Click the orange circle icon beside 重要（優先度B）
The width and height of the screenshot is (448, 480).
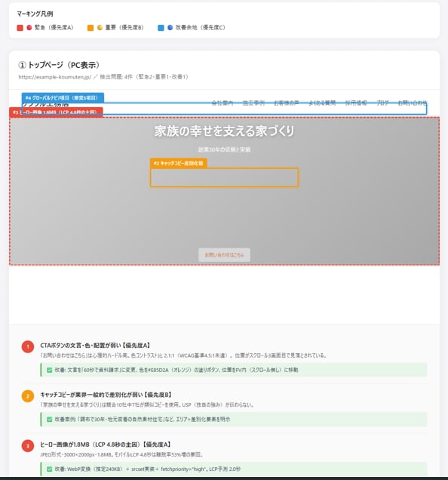[x=100, y=28]
